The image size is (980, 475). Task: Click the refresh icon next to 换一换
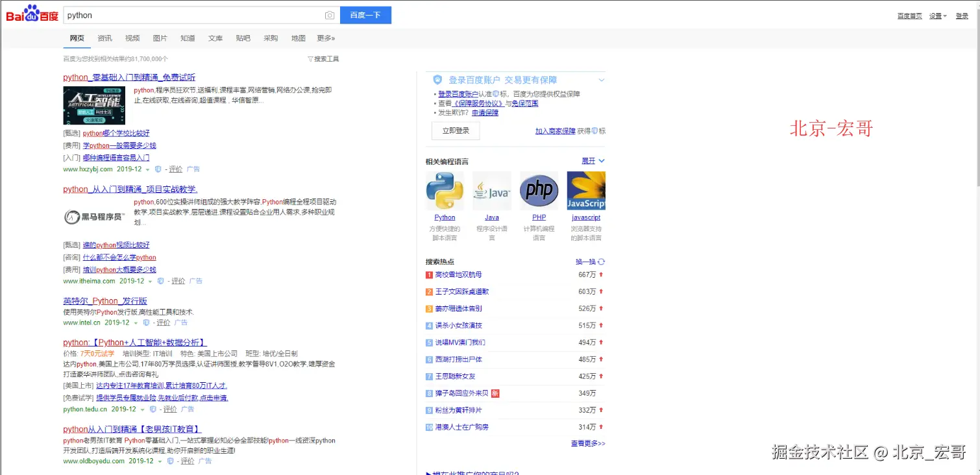[x=602, y=262]
